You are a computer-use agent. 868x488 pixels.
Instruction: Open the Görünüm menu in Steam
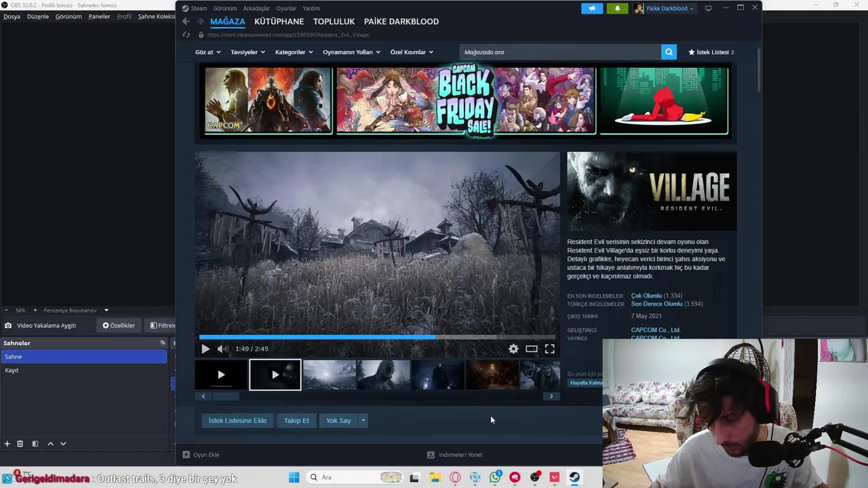click(225, 9)
